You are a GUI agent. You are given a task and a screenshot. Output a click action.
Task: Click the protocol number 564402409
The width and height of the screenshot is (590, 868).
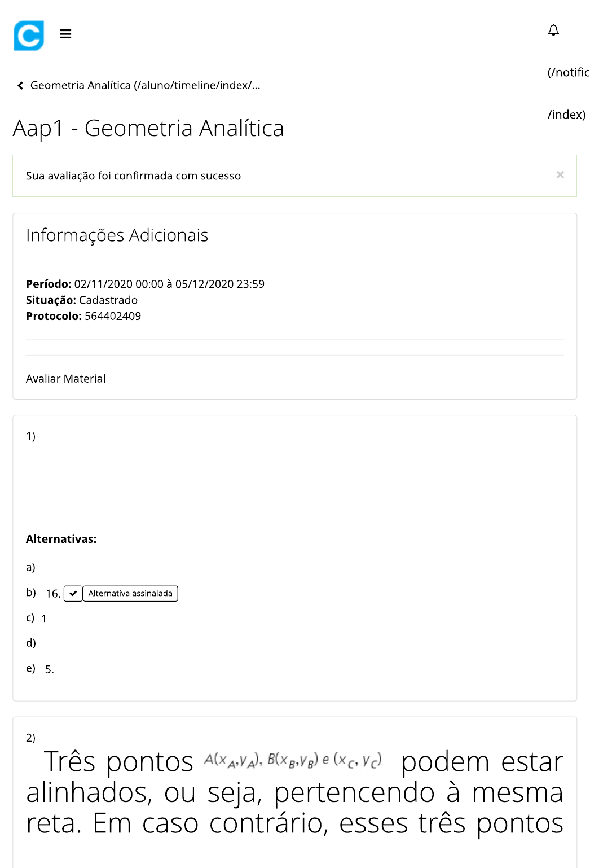click(113, 316)
